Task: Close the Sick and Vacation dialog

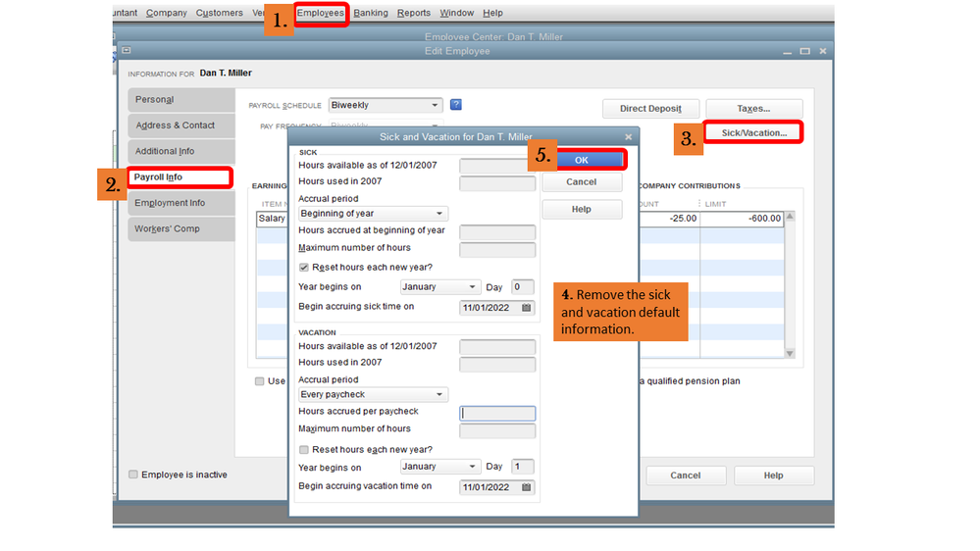Action: [x=628, y=137]
